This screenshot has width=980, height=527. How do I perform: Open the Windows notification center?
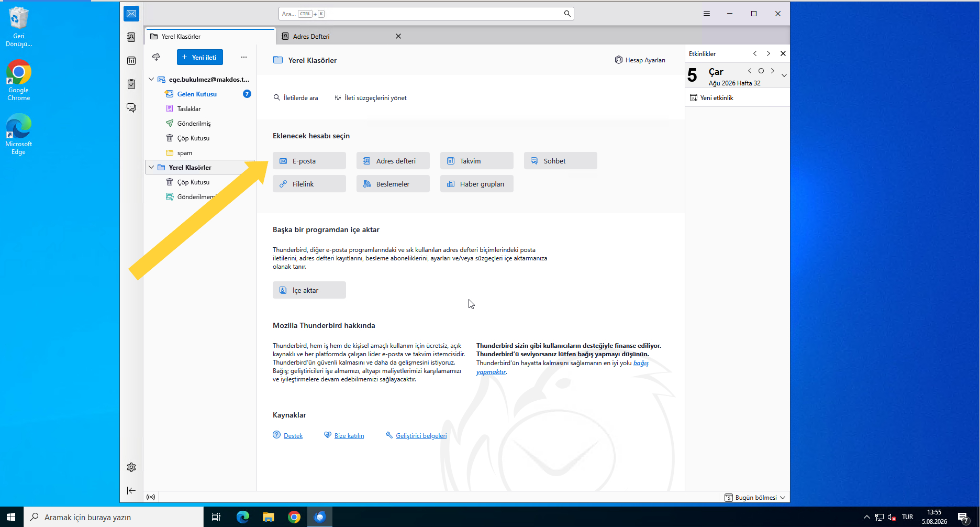tap(963, 517)
